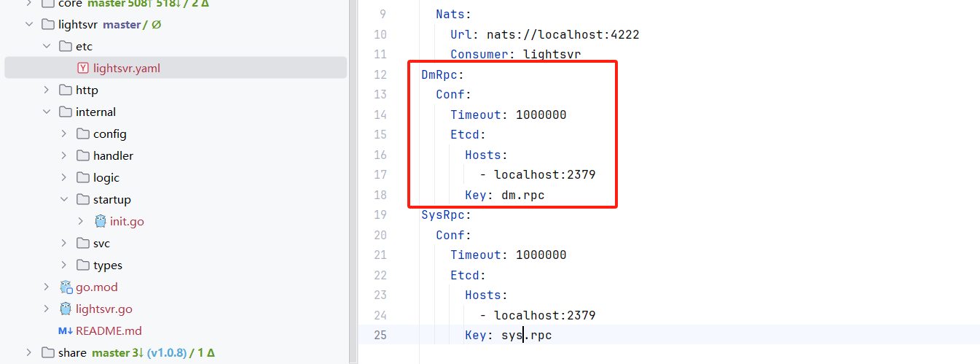Collapse the internal folder chevron

47,112
